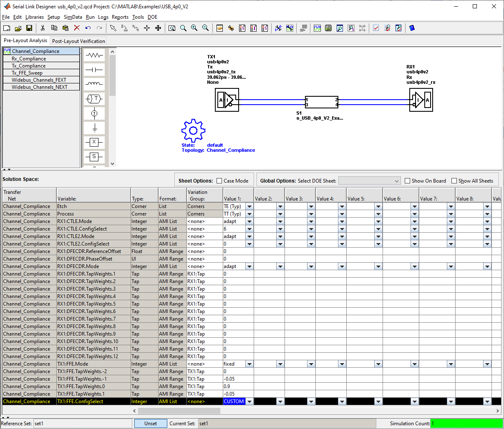Select the resistor component in the palette
Viewport: 504px width, 429px height.
tap(94, 55)
